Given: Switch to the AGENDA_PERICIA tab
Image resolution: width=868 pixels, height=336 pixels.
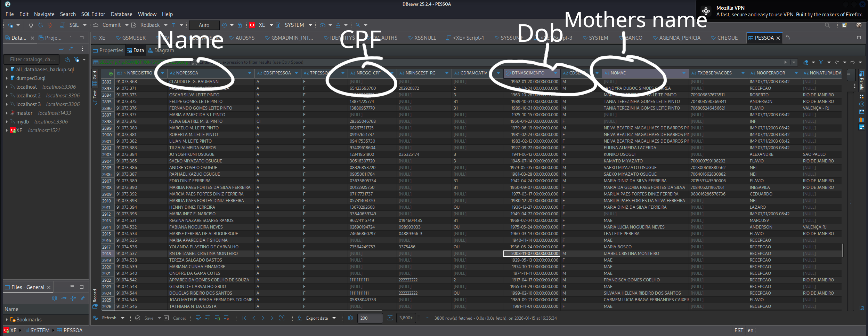Looking at the screenshot, I should (x=679, y=38).
